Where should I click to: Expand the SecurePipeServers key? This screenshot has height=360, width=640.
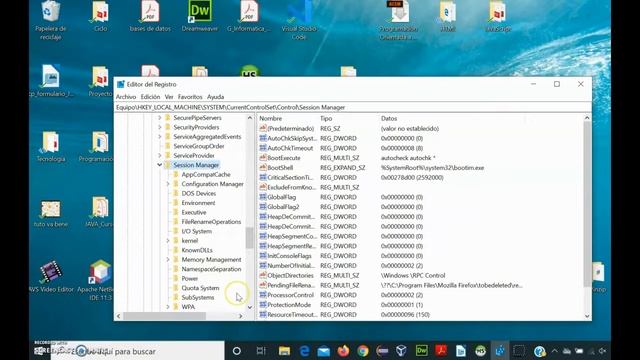point(160,118)
